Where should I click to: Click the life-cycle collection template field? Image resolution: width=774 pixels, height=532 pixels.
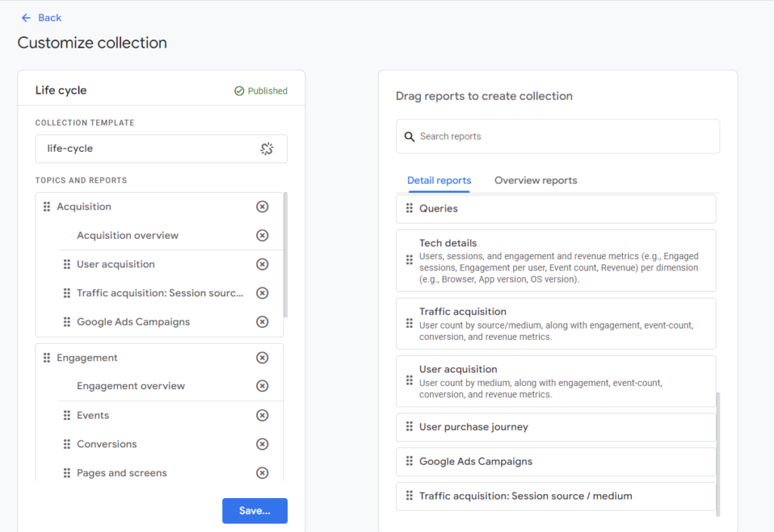(x=162, y=149)
